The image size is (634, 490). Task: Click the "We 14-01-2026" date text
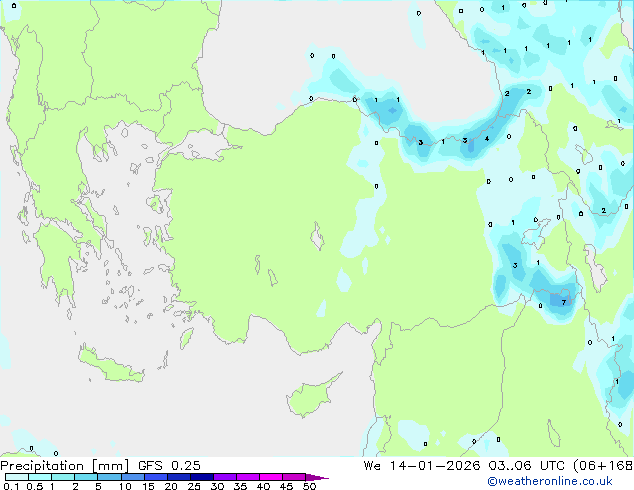(x=422, y=466)
